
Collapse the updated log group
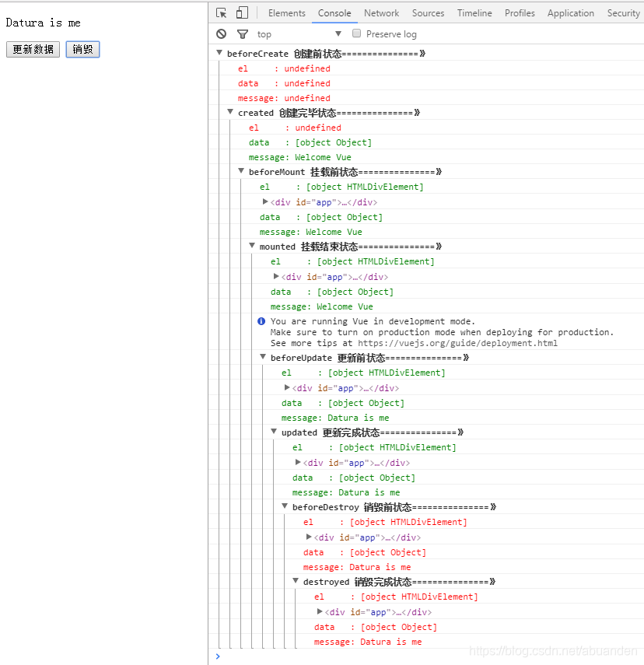[x=274, y=432]
